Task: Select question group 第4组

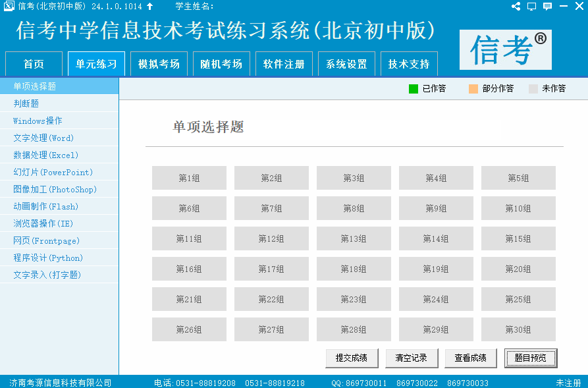Action: pyautogui.click(x=436, y=178)
